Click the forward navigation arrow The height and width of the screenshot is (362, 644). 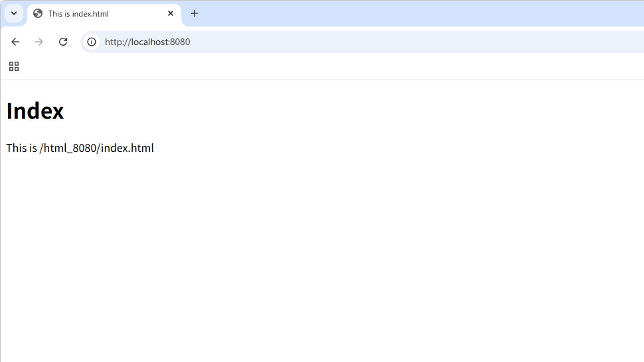click(39, 42)
